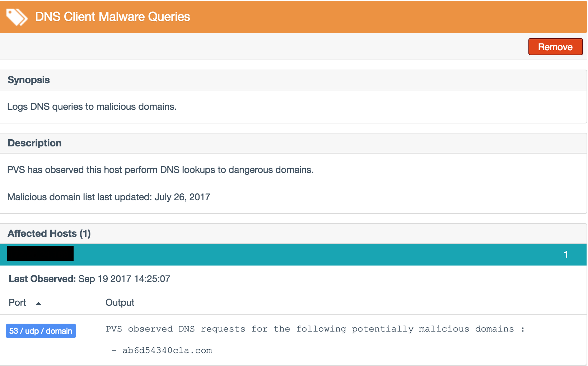The width and height of the screenshot is (588, 366).
Task: Click the Last Observed timestamp Sep 19 2017
Action: point(124,279)
